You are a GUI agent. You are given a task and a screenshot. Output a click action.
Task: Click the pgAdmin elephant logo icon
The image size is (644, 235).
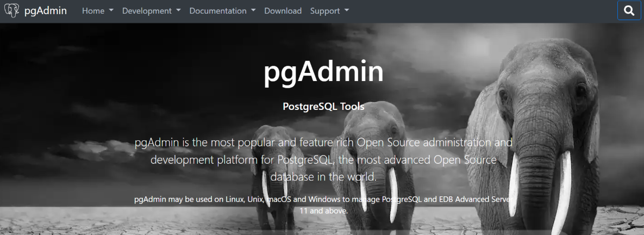point(11,11)
